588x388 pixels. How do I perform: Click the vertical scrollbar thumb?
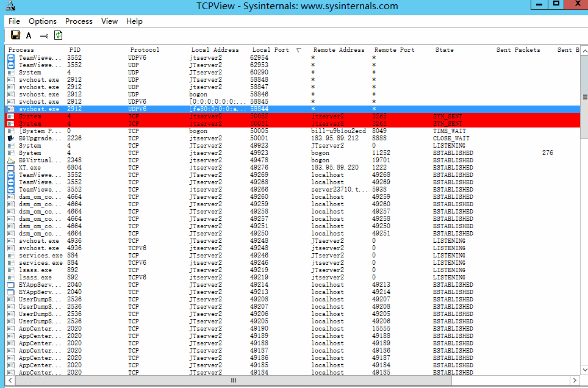coord(584,96)
